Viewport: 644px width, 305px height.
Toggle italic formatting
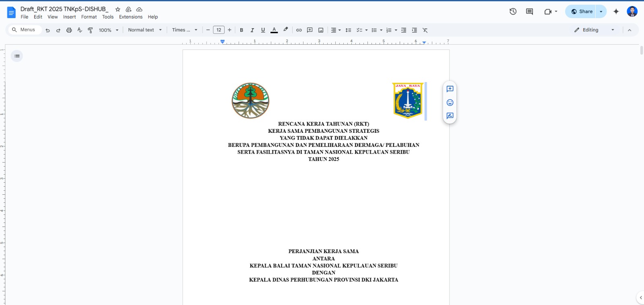(x=252, y=30)
